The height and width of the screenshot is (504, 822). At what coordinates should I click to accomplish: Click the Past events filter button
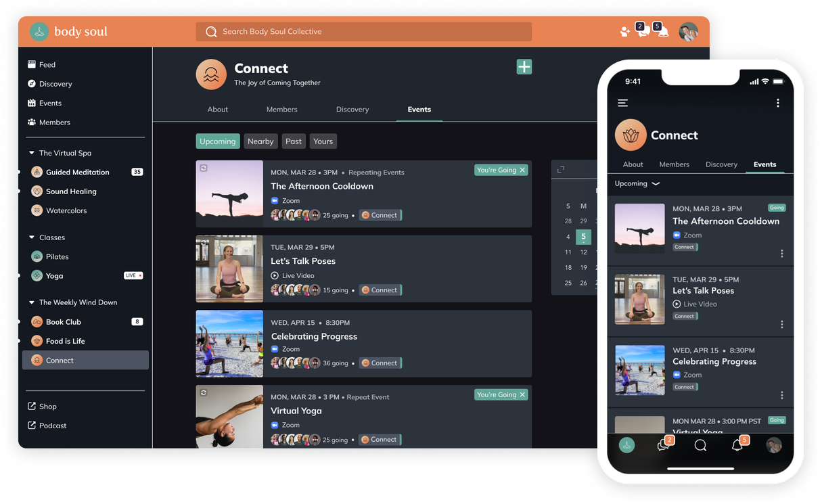(293, 141)
